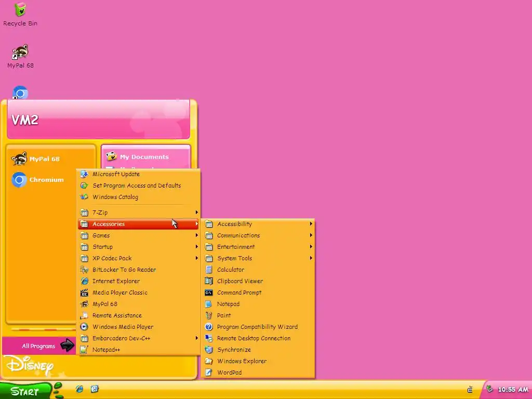The image size is (532, 399).
Task: Expand the Embarcadero Dev-C++ submenu
Action: tap(139, 338)
